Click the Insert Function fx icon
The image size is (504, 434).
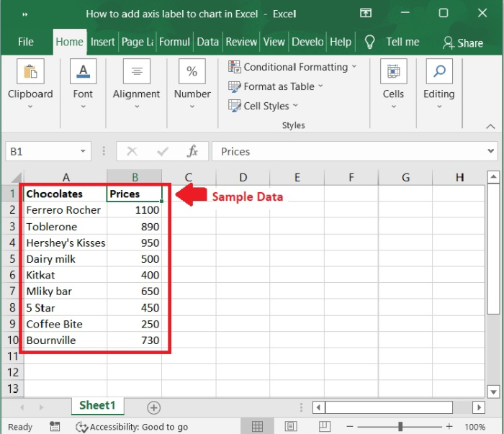coord(192,151)
